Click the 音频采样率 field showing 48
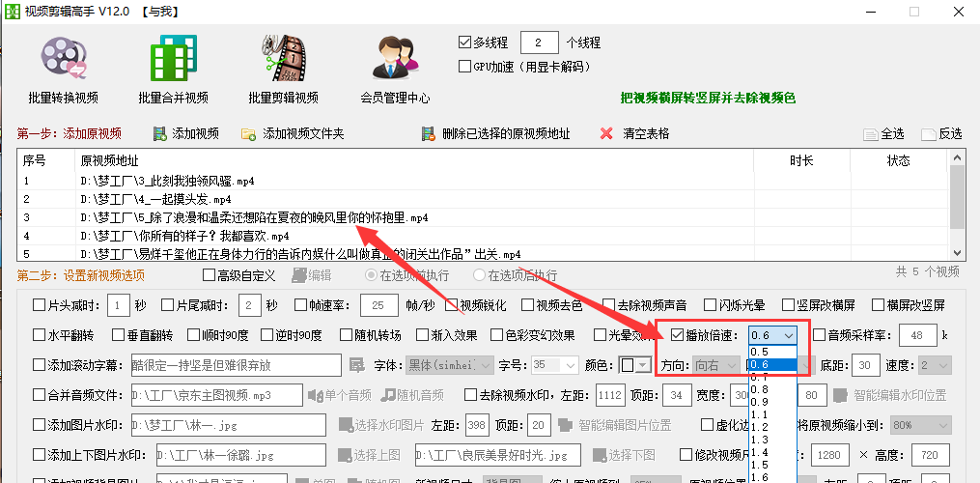 pyautogui.click(x=918, y=335)
